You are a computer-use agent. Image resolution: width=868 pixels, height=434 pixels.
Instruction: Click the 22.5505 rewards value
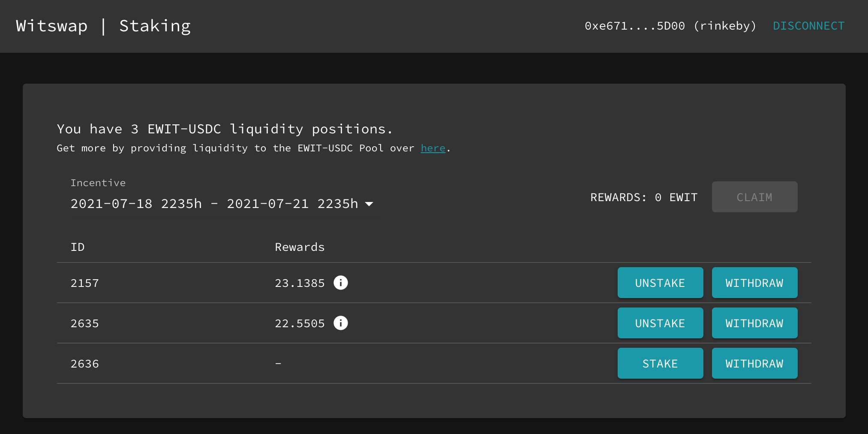[x=300, y=323]
